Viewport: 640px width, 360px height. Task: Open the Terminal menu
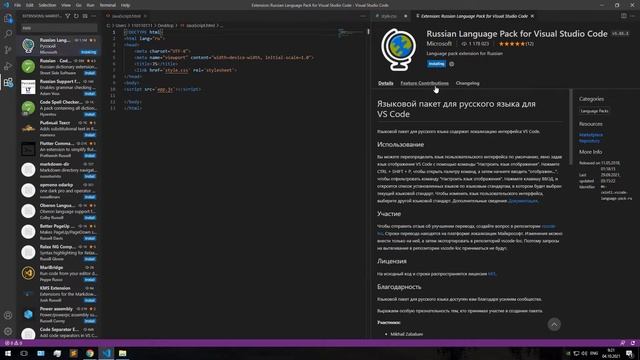pyautogui.click(x=108, y=5)
